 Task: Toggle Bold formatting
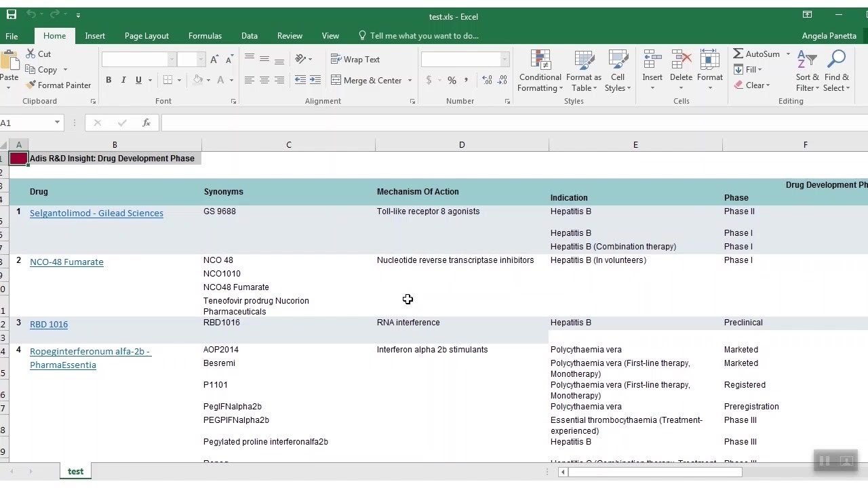coord(108,80)
